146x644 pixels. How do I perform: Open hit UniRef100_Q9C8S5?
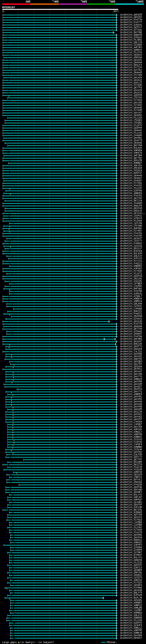pyautogui.click(x=131, y=15)
